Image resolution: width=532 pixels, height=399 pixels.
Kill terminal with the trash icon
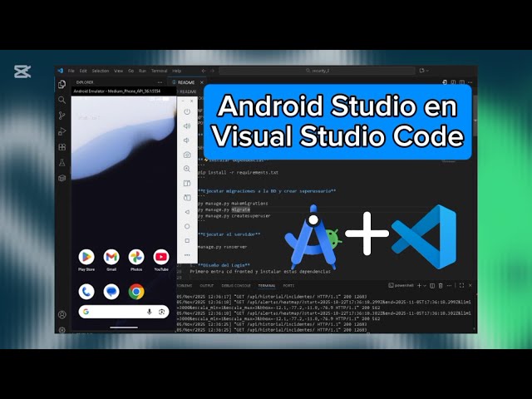(x=441, y=286)
